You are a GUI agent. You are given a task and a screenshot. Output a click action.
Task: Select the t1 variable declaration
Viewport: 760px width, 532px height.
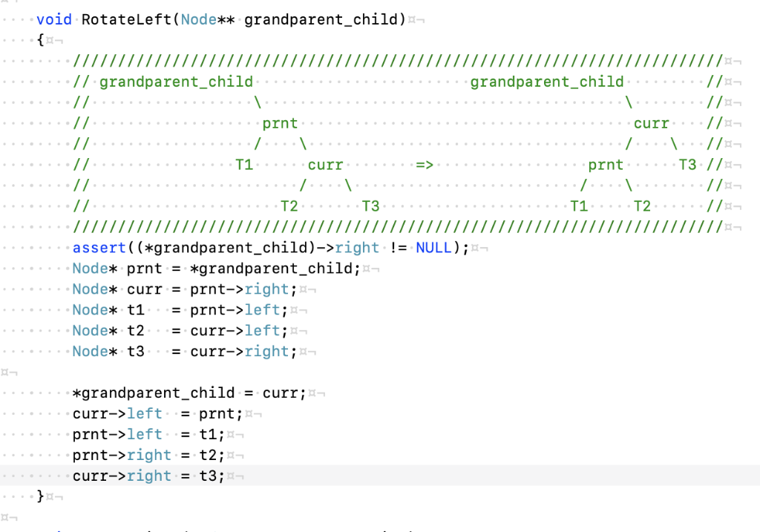pos(137,309)
